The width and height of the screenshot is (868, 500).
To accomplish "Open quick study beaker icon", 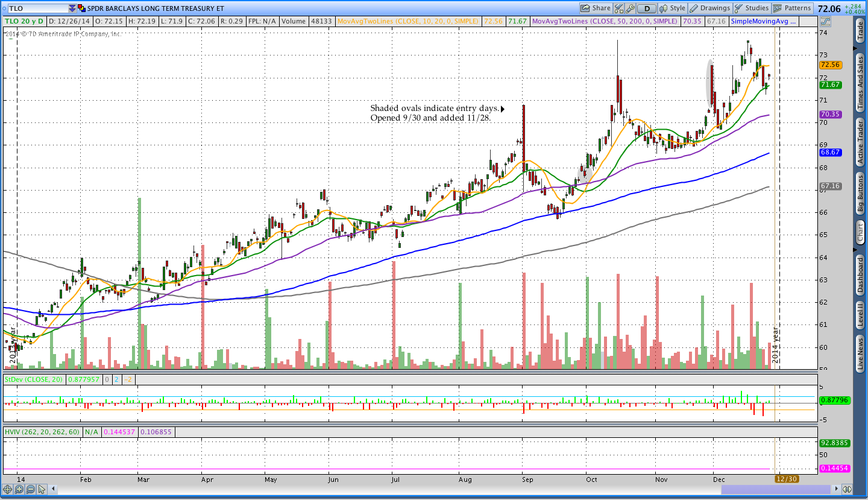I will [619, 8].
